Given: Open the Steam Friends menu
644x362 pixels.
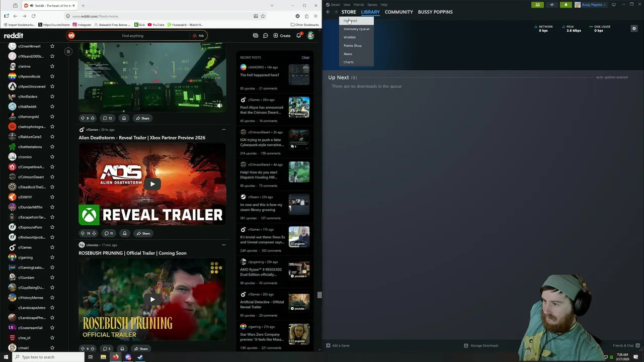Looking at the screenshot, I should click(x=359, y=5).
